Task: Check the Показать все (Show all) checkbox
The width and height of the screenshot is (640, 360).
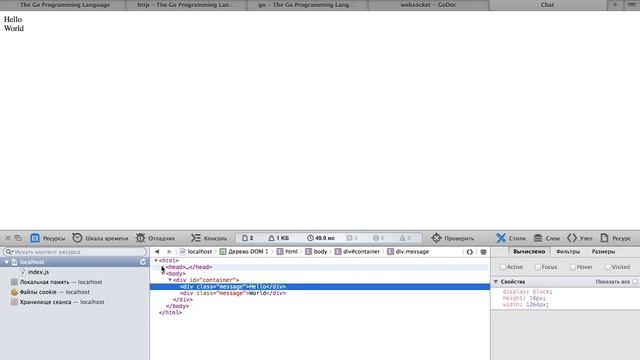Action: pos(635,282)
